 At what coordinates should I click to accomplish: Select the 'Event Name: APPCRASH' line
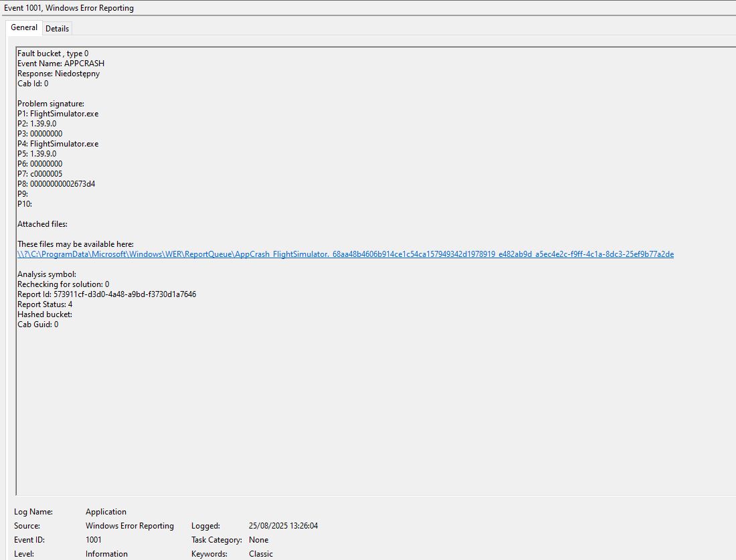[61, 64]
